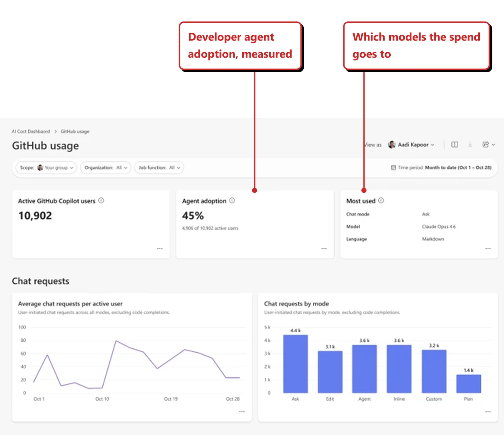
Task: Click the Inline bar in chat mode chart
Action: [399, 369]
